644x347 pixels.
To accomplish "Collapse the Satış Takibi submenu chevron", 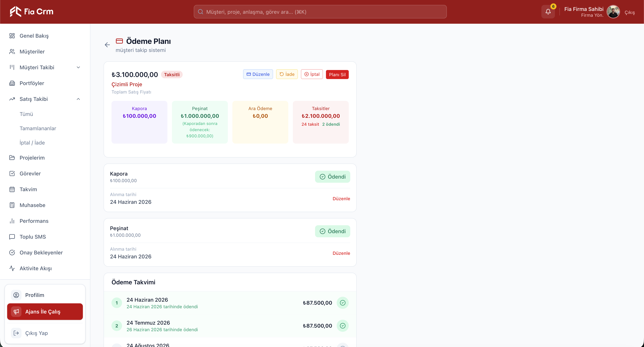I will coord(78,99).
